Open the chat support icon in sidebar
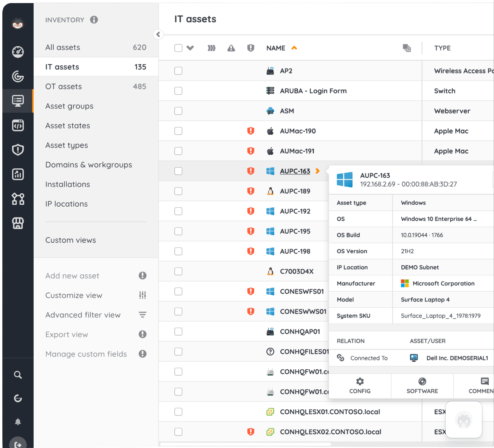Screen dimensions: 494x448 coord(18,398)
